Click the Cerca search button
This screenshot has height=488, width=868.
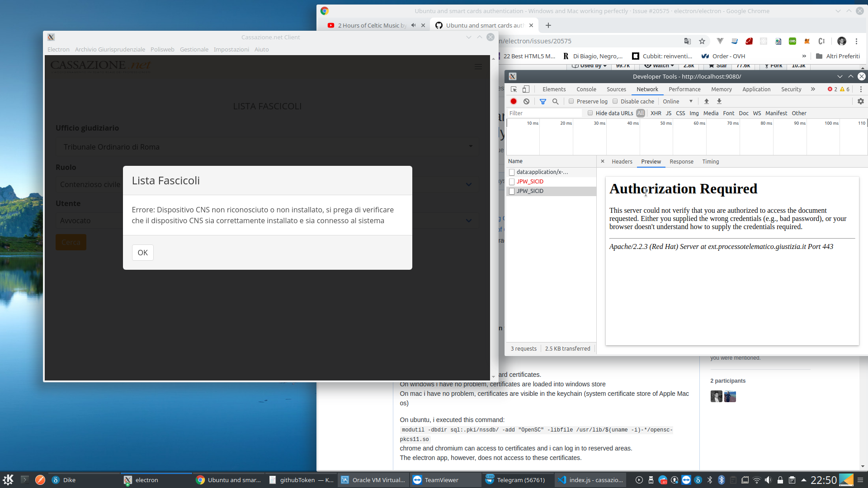[x=71, y=242]
